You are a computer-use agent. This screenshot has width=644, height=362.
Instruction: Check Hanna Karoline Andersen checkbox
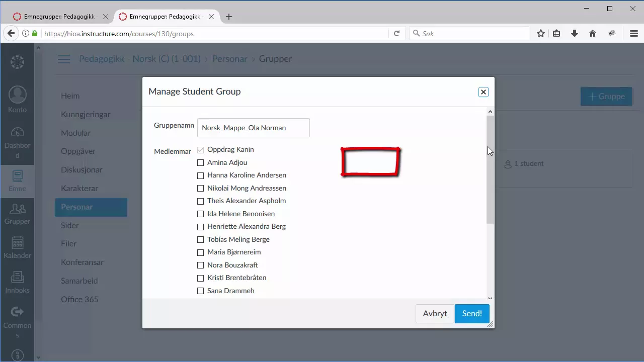[200, 175]
